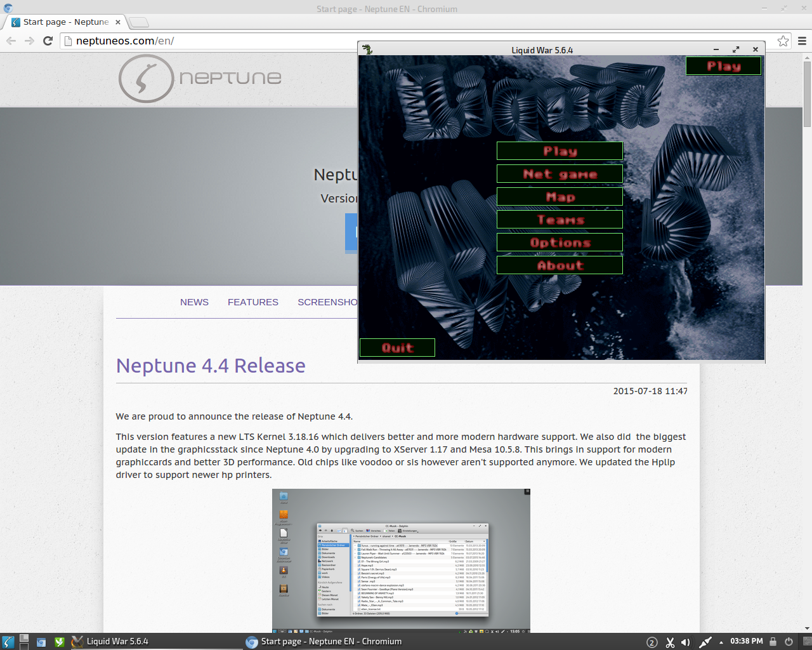812x650 pixels.
Task: Click the Neptune 4.4 desktop screenshot thumbnail
Action: (401, 561)
